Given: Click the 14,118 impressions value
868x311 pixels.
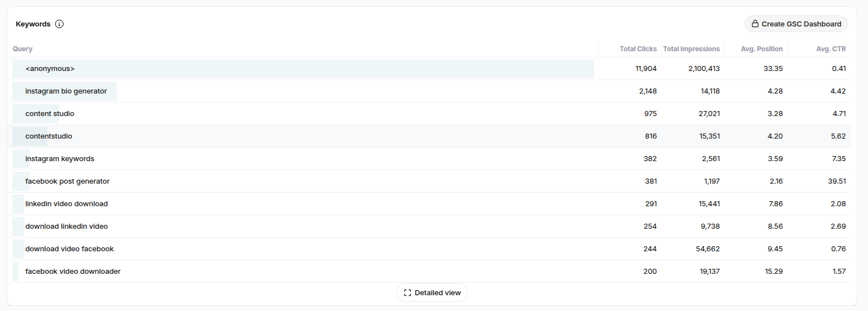Looking at the screenshot, I should coord(710,91).
